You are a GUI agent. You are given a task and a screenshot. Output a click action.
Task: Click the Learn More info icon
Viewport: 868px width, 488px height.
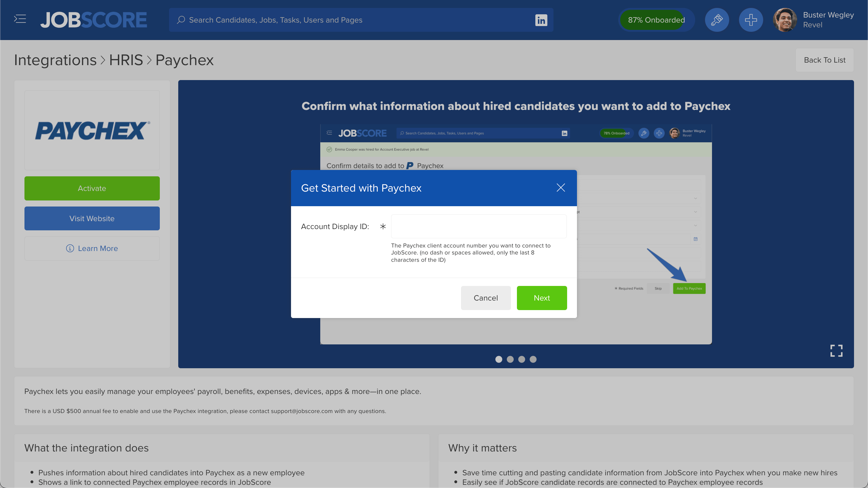tap(70, 248)
